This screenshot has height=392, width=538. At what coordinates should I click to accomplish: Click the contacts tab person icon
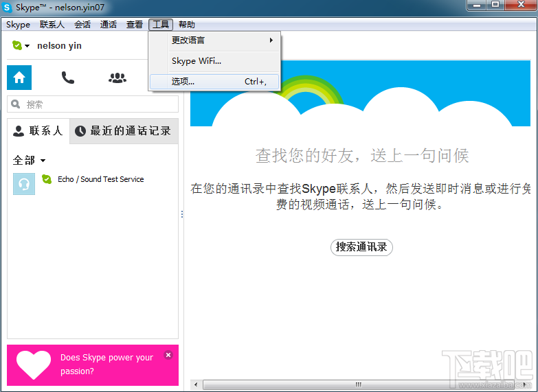click(x=19, y=131)
